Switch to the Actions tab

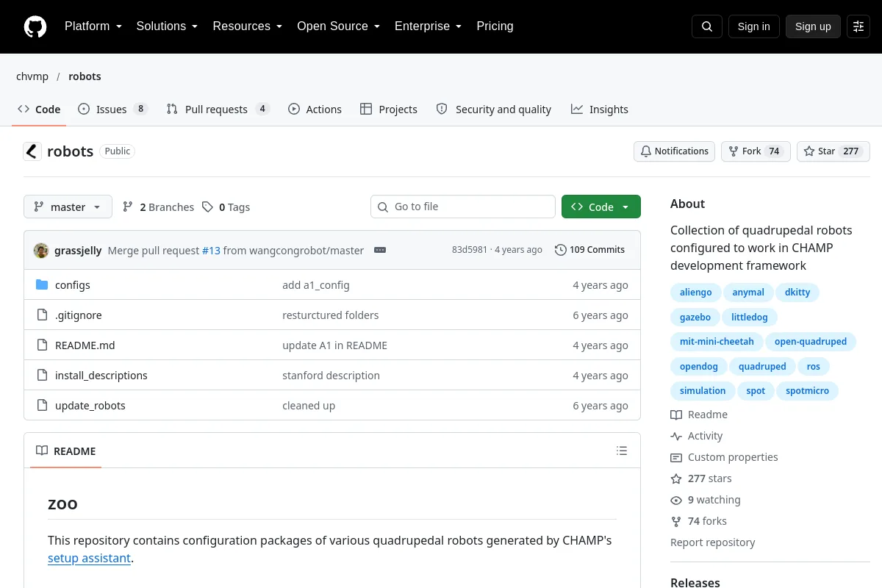(x=315, y=110)
